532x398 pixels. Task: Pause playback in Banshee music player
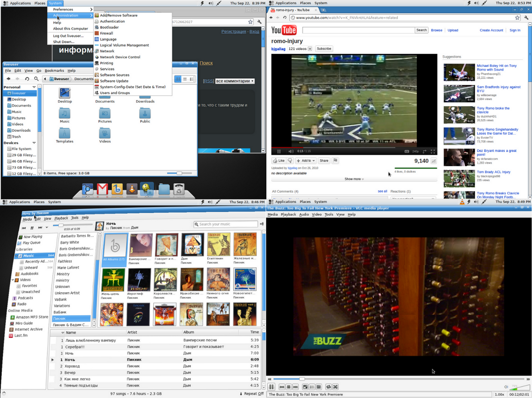pos(32,228)
